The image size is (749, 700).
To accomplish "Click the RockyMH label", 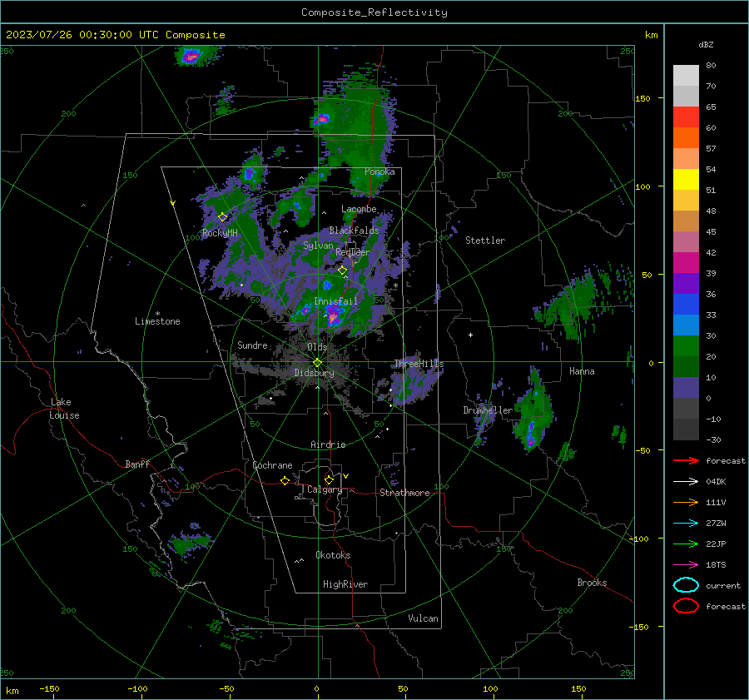I will 220,233.
